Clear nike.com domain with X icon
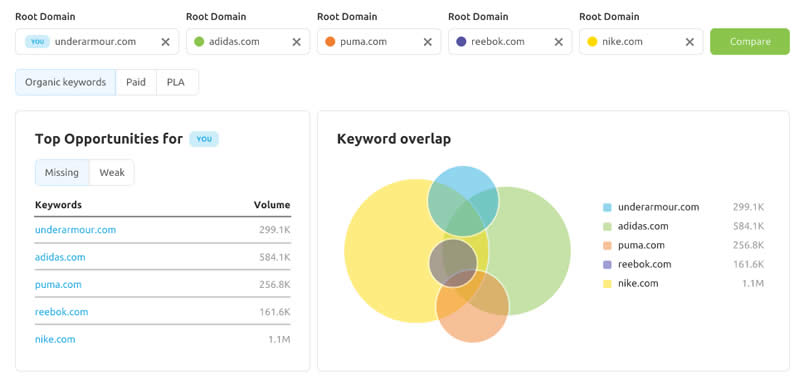The height and width of the screenshot is (385, 804). (690, 42)
